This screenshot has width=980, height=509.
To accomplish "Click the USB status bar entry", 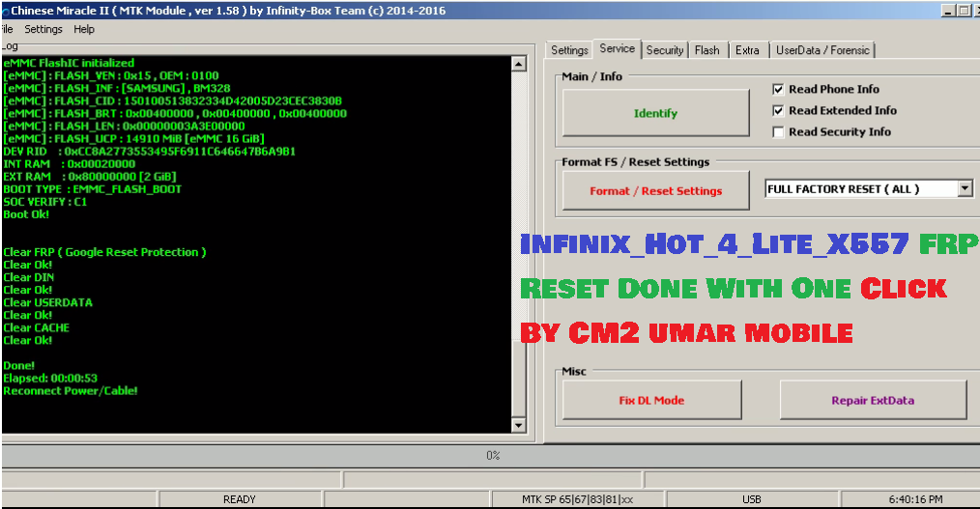I will click(751, 499).
